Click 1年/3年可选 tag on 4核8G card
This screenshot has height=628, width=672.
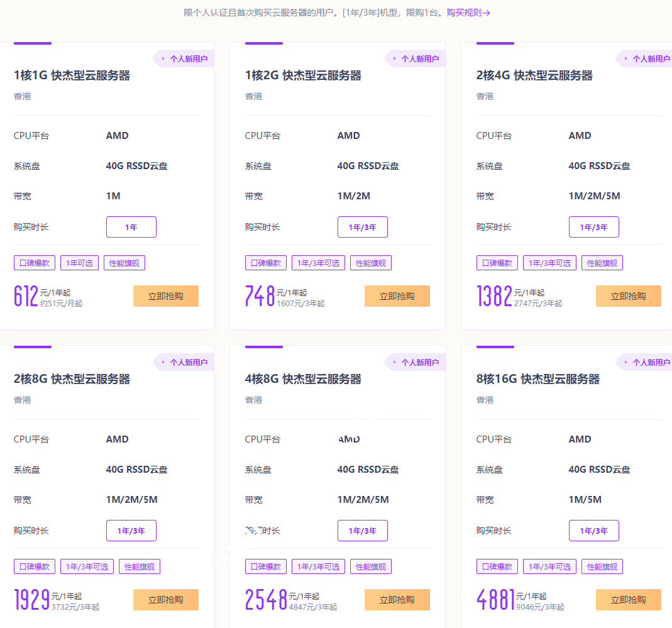click(x=319, y=566)
